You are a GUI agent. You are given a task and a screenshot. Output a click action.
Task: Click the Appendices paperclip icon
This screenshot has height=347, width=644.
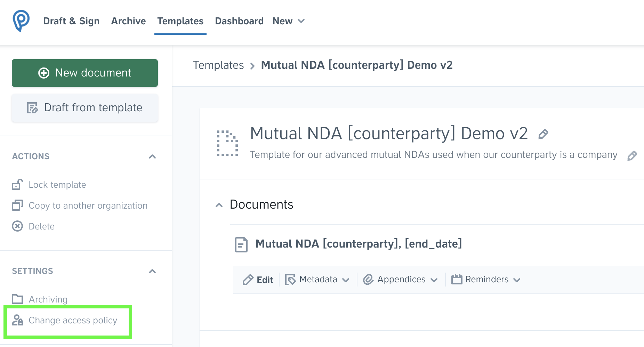pyautogui.click(x=368, y=280)
